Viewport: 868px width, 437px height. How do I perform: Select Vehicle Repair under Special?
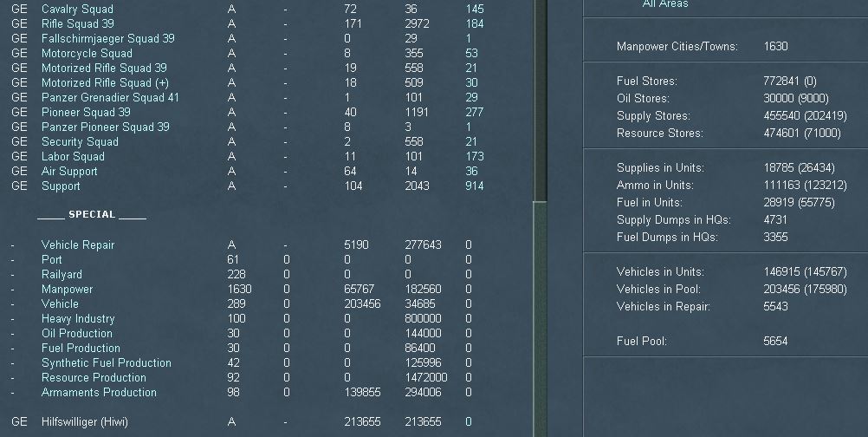coord(78,245)
